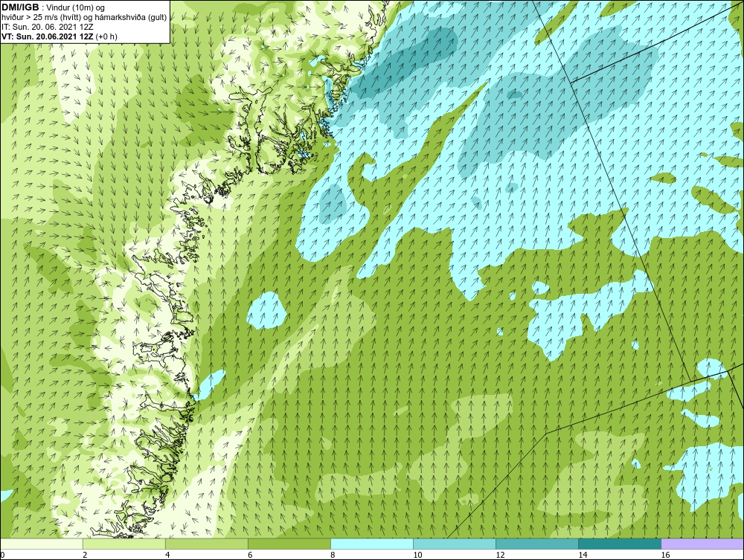This screenshot has height=560, width=744.
Task: Click the 2–4 m/s light green legend swatch
Action: (124, 544)
